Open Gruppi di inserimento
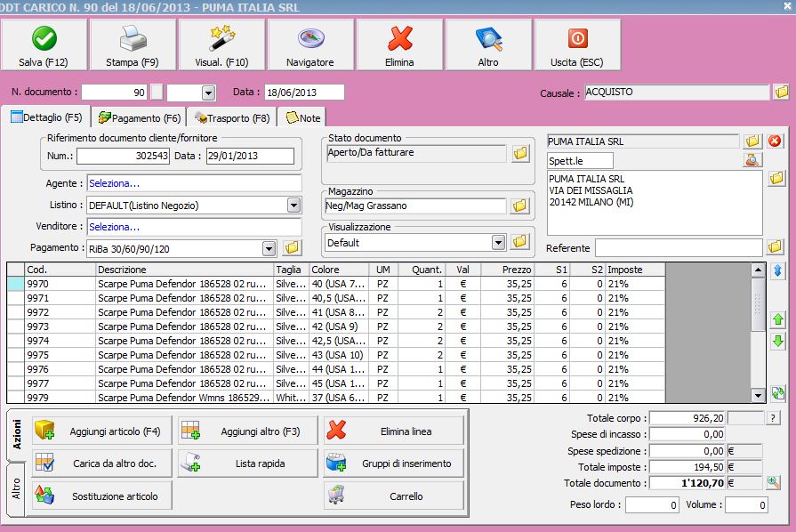The image size is (796, 532). (394, 463)
